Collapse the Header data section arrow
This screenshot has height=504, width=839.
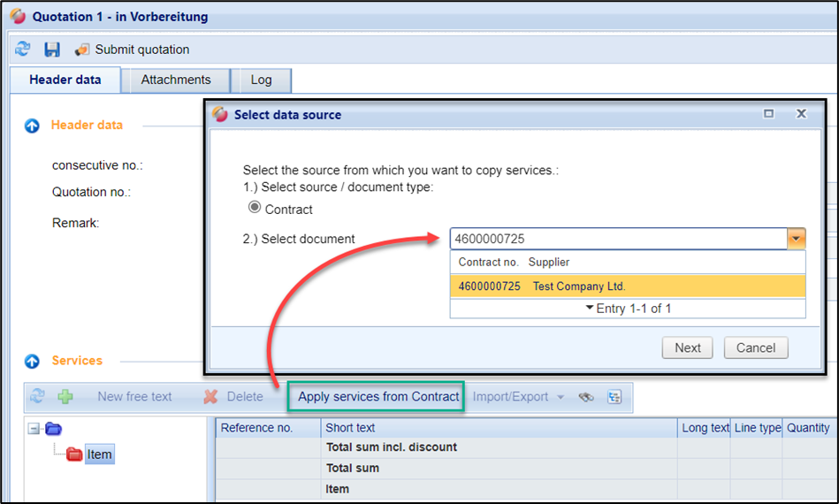point(33,126)
